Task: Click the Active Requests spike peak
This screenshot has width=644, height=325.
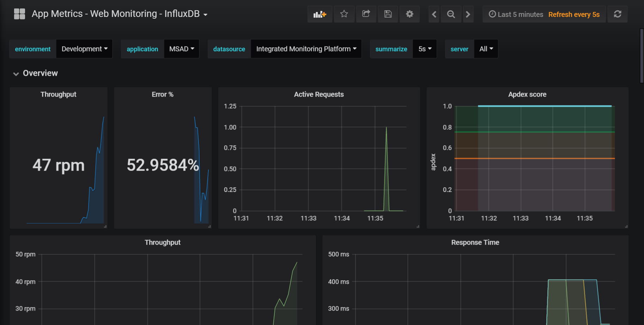Action: pos(386,128)
